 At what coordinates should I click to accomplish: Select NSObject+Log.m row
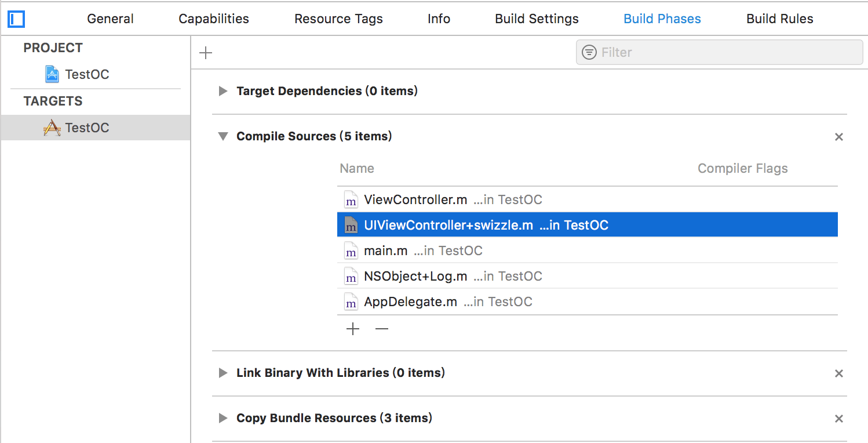click(x=588, y=276)
